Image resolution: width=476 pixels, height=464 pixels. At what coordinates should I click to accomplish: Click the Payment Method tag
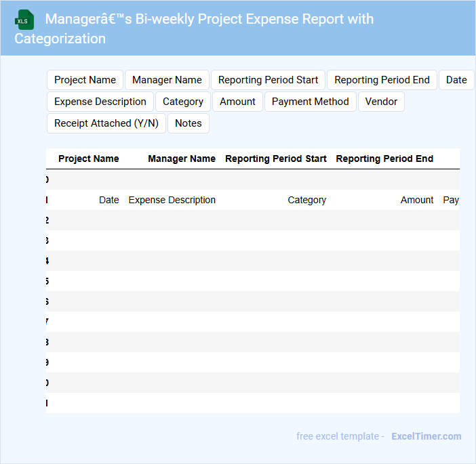pyautogui.click(x=311, y=102)
